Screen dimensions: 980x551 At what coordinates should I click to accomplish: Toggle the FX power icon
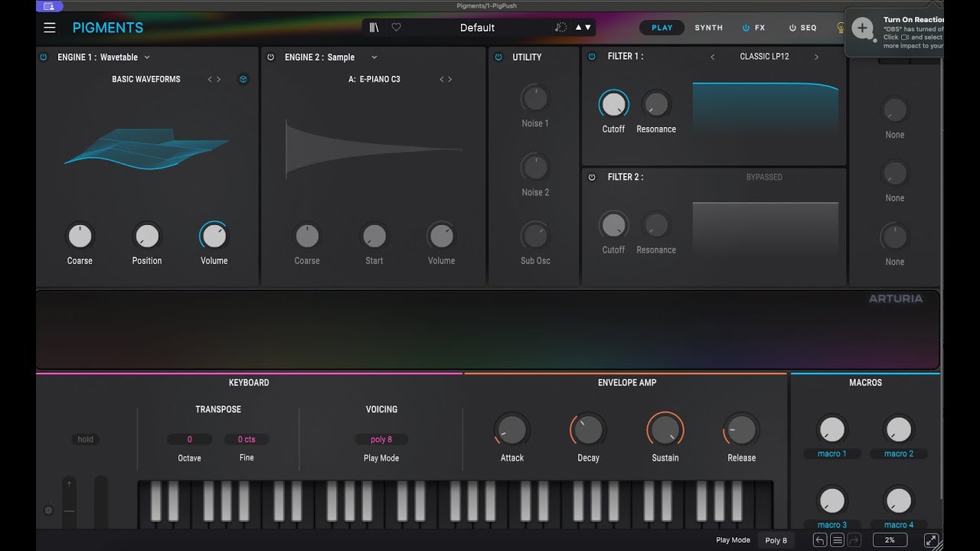tap(746, 28)
